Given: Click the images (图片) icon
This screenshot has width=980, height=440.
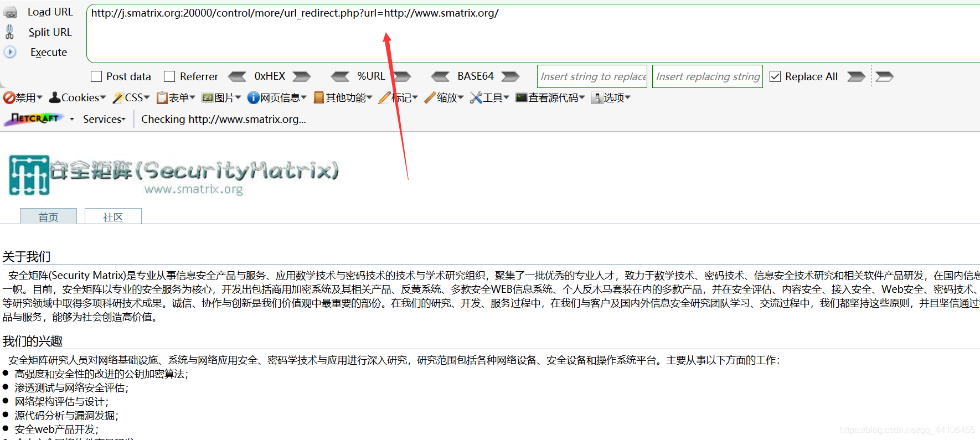Looking at the screenshot, I should 208,98.
